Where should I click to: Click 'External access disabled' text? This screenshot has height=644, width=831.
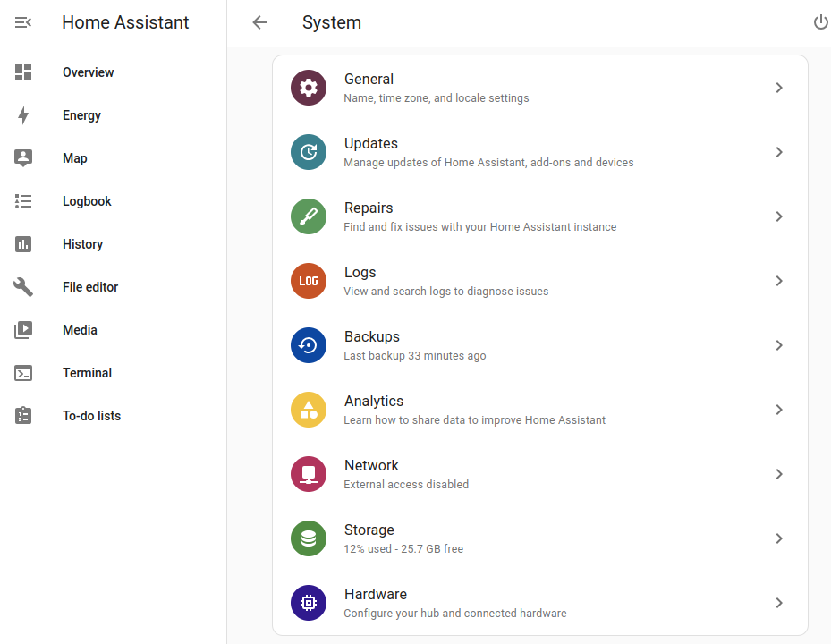tap(406, 485)
